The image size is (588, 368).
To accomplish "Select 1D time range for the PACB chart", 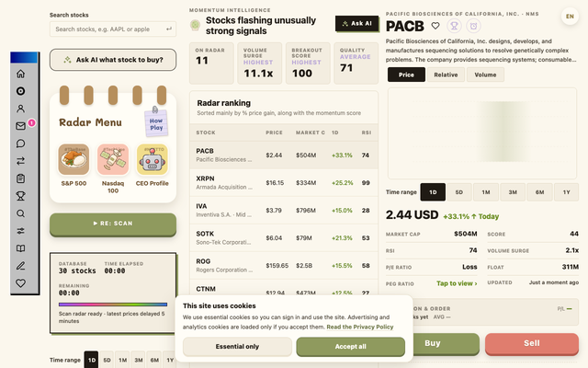I will click(x=433, y=192).
